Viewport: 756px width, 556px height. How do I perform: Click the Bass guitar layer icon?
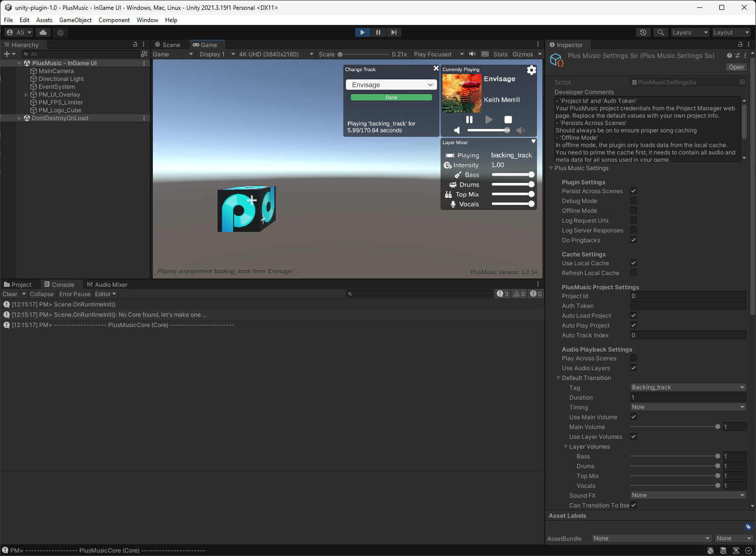tap(458, 175)
